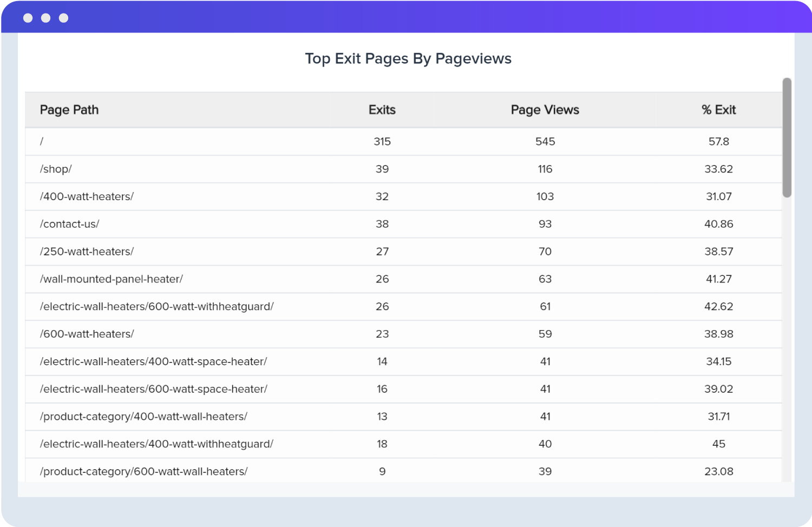812x527 pixels.
Task: Sort by the Exits column header
Action: (x=382, y=110)
